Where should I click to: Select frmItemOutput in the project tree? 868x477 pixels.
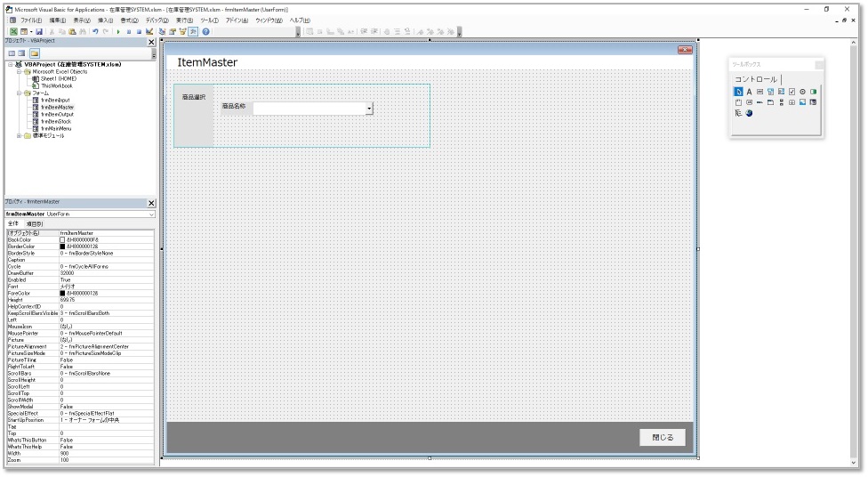57,115
